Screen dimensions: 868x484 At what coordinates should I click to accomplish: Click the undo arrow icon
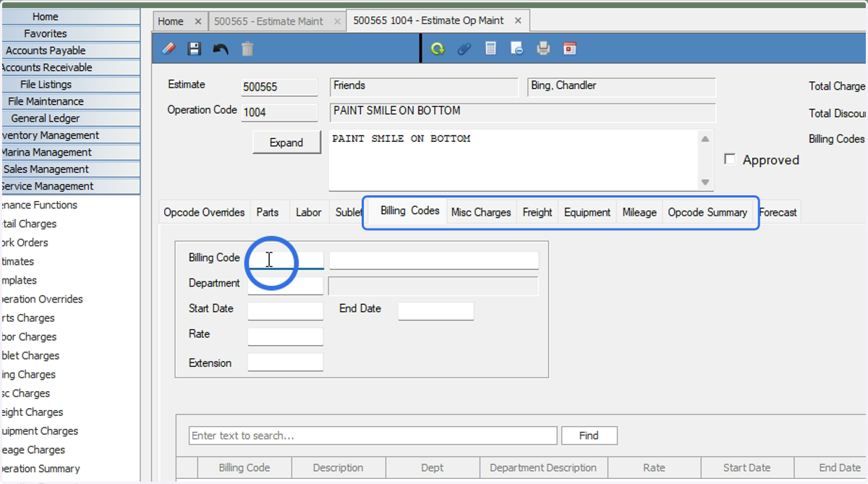221,48
